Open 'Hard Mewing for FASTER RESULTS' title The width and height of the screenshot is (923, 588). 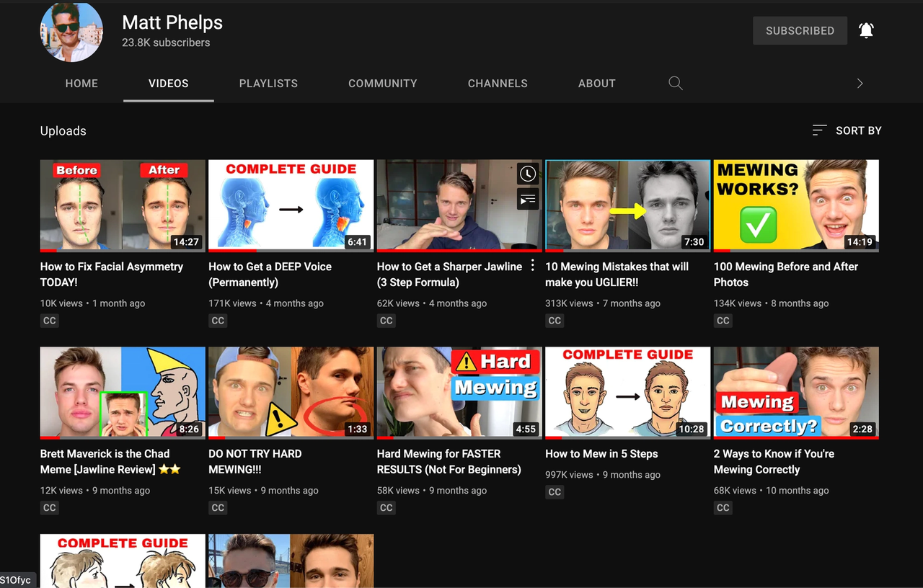point(449,461)
